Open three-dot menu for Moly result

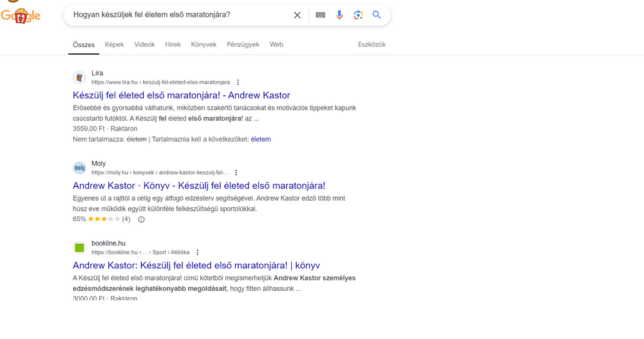236,173
